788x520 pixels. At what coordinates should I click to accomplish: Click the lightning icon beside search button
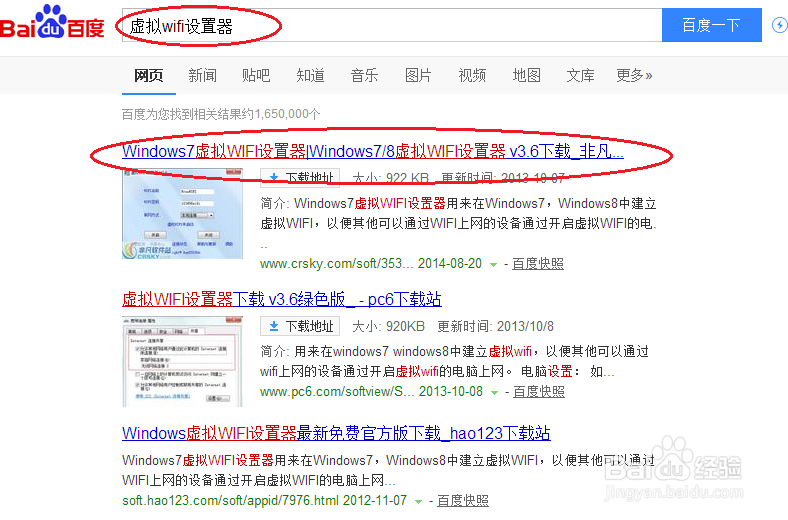click(780, 25)
